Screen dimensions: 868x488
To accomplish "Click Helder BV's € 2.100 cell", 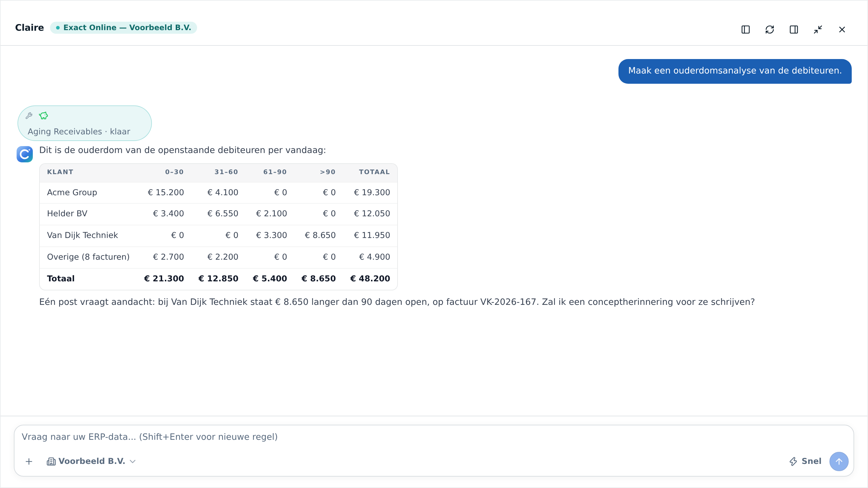I will (x=272, y=214).
